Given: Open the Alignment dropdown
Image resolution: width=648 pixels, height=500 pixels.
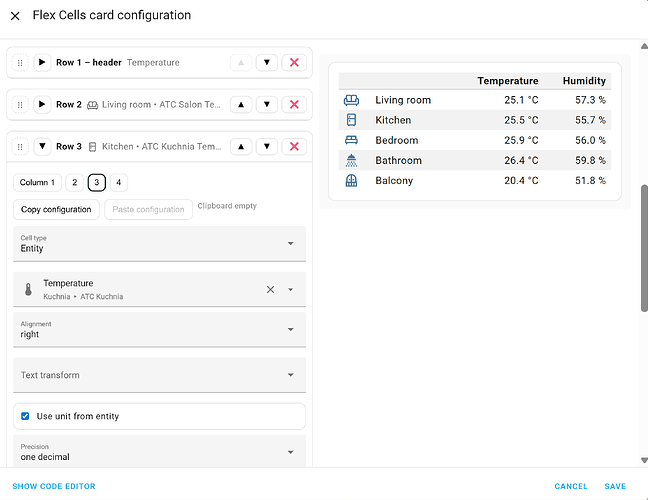Looking at the screenshot, I should [160, 329].
